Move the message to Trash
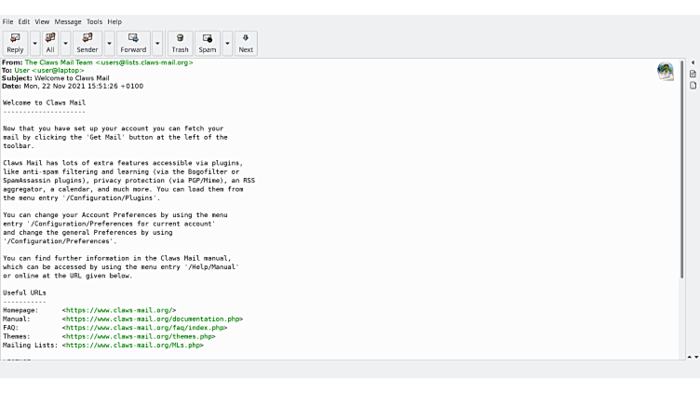The width and height of the screenshot is (700, 394). tap(180, 43)
